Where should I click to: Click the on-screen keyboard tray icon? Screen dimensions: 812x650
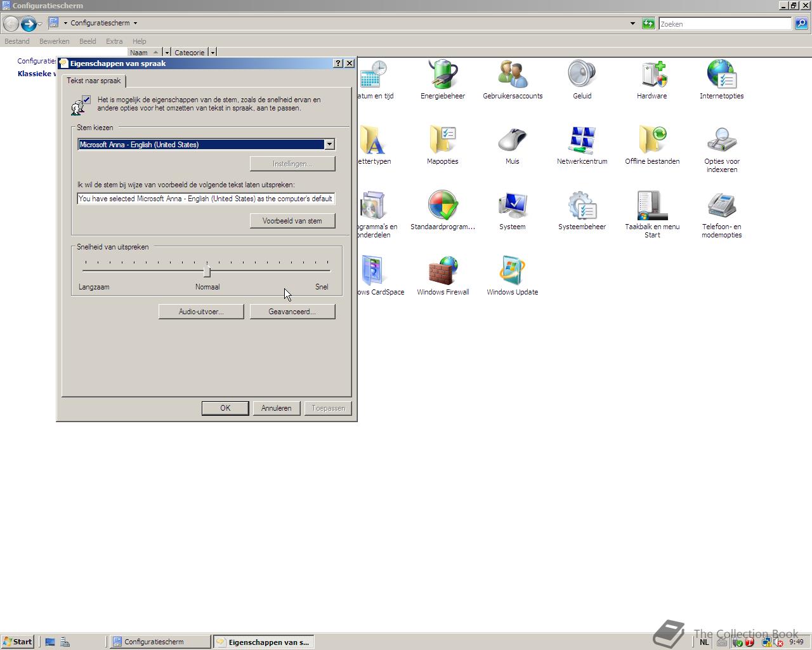pos(722,642)
